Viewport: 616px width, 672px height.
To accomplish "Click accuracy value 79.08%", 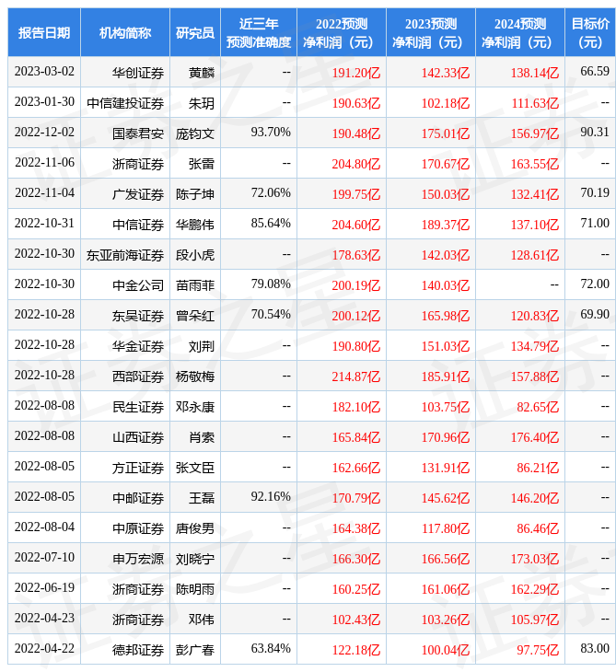I will coord(271,284).
